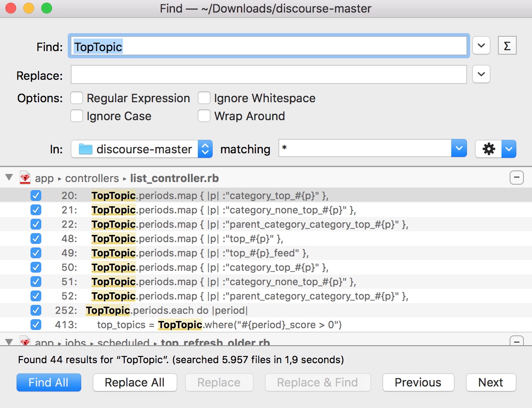Open the Replace history dropdown arrow
The height and width of the screenshot is (408, 532).
pos(481,74)
